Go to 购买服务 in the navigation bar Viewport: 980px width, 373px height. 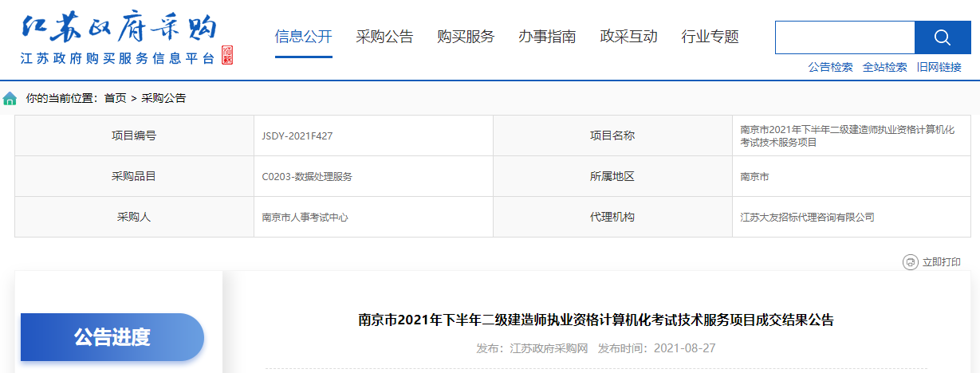click(466, 37)
